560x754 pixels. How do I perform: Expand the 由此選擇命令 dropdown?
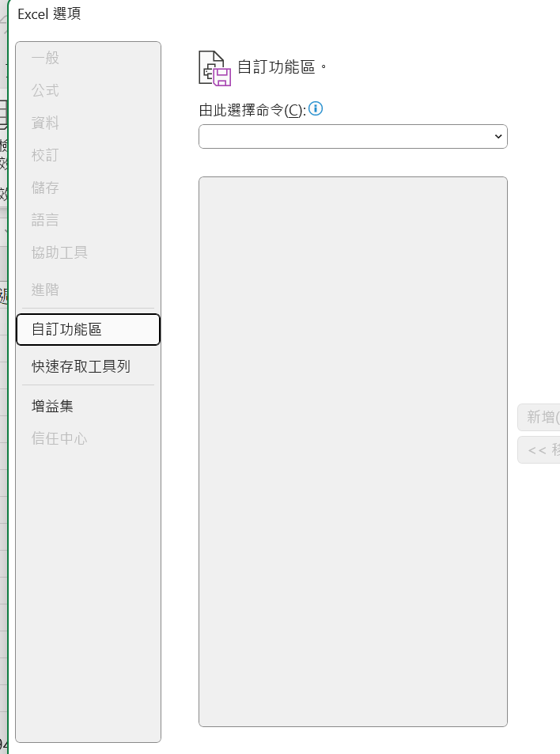point(353,137)
